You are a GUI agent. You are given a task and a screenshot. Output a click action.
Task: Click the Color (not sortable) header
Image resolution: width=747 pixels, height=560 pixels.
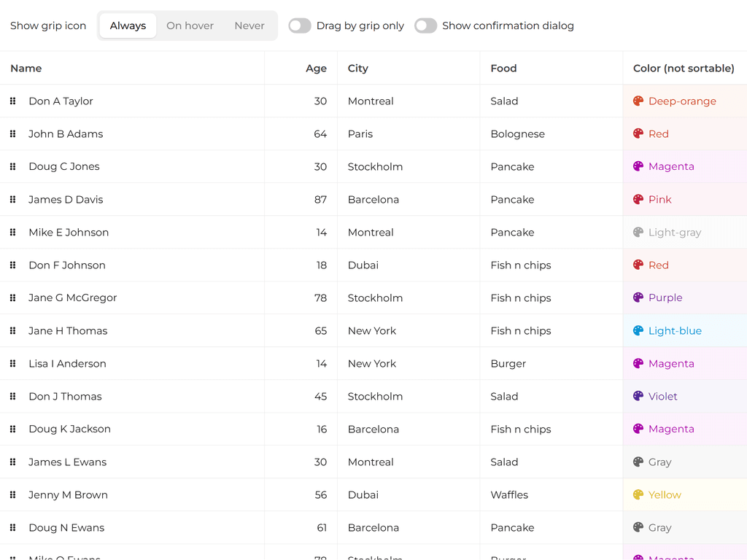pos(684,69)
